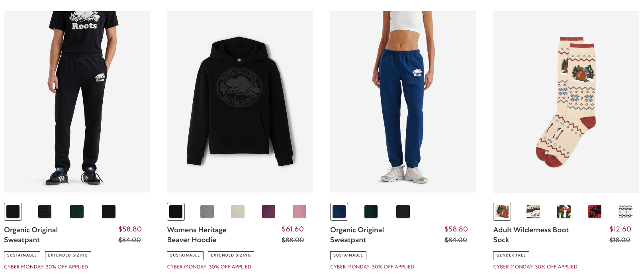Select black swatch for men's Organic Original Sweatpant
The image size is (644, 278).
[13, 212]
